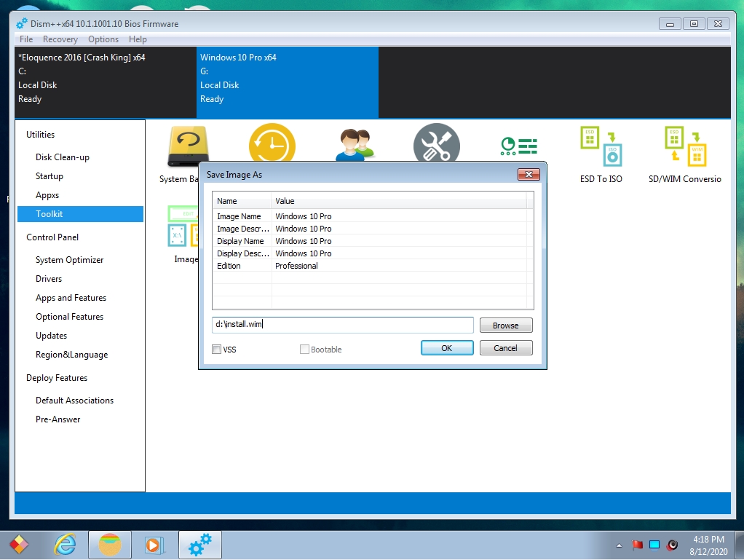Click the green chart and list icon
Screen dimensions: 744x560
point(518,146)
